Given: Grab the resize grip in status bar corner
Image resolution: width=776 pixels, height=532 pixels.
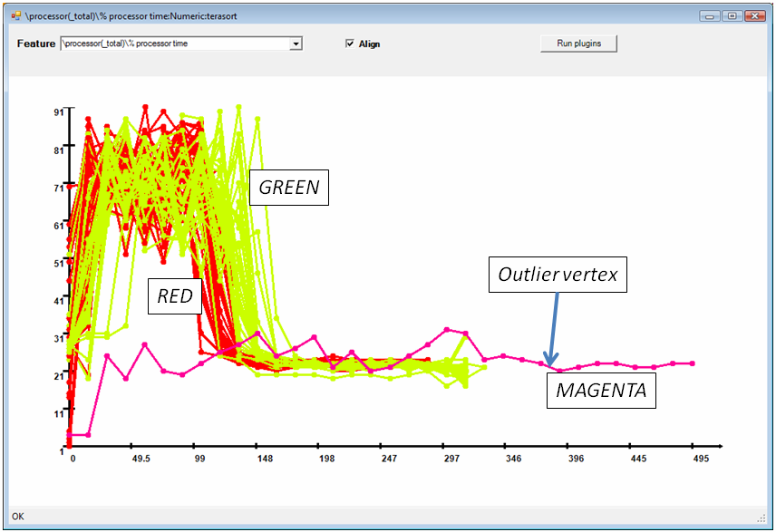Looking at the screenshot, I should pos(761,517).
